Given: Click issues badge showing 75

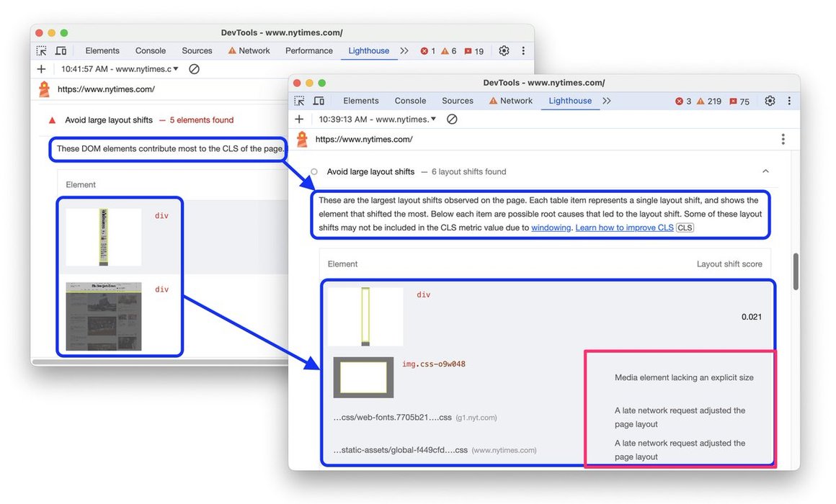Looking at the screenshot, I should pos(739,102).
